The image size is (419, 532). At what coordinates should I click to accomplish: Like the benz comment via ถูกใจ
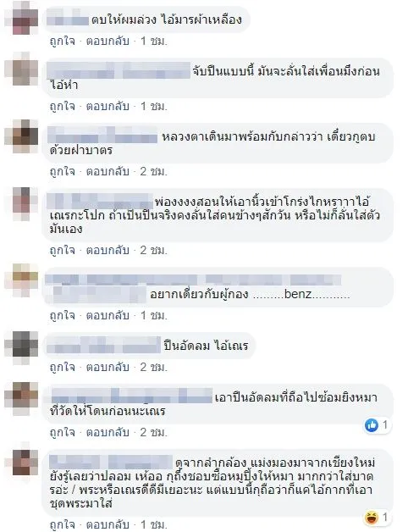point(62,315)
